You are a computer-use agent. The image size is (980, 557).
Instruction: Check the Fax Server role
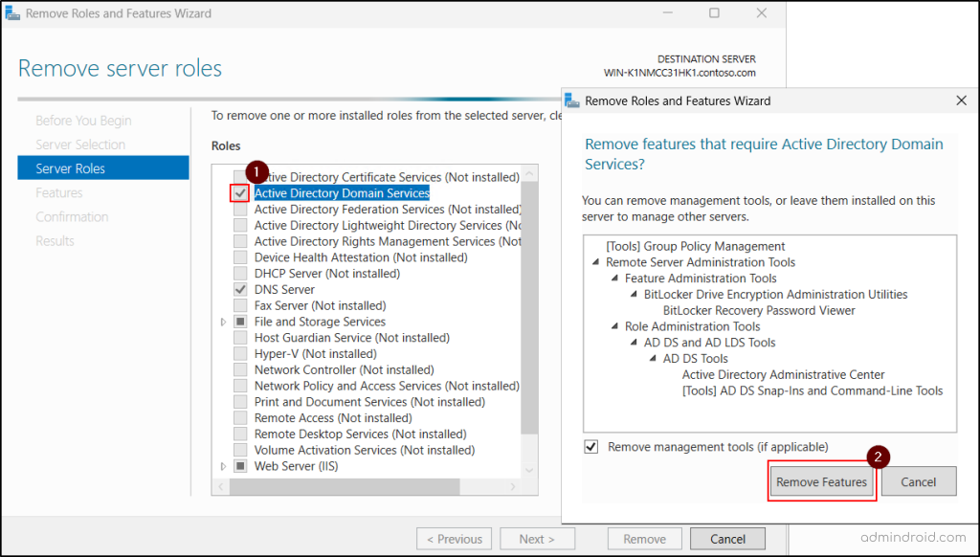click(239, 305)
